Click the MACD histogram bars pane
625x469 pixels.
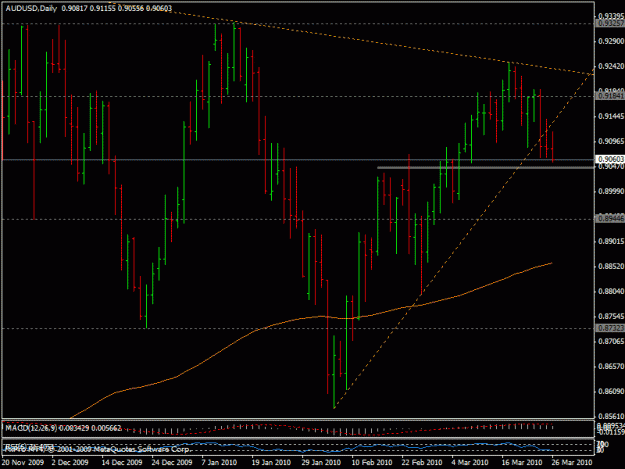298,429
